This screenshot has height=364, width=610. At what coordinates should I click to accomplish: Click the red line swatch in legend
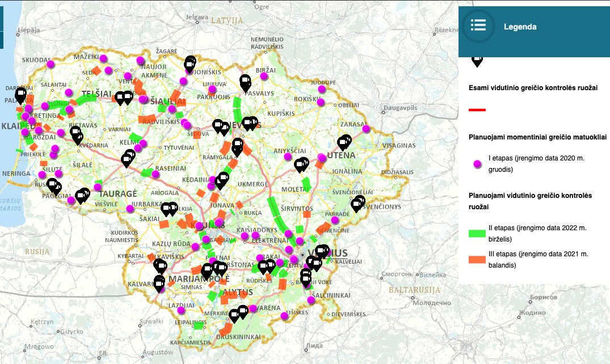[477, 109]
